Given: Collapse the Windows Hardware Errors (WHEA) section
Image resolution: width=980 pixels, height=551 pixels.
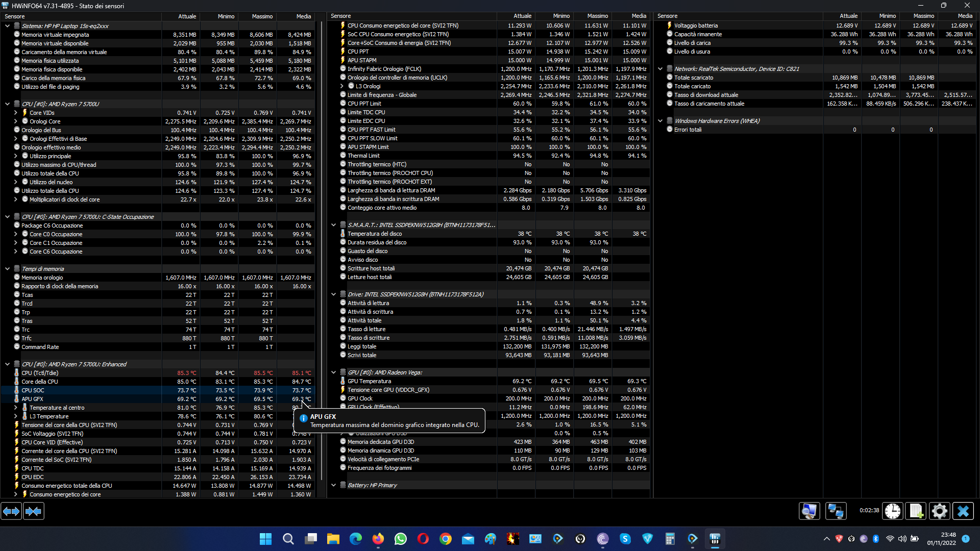Looking at the screenshot, I should [660, 121].
